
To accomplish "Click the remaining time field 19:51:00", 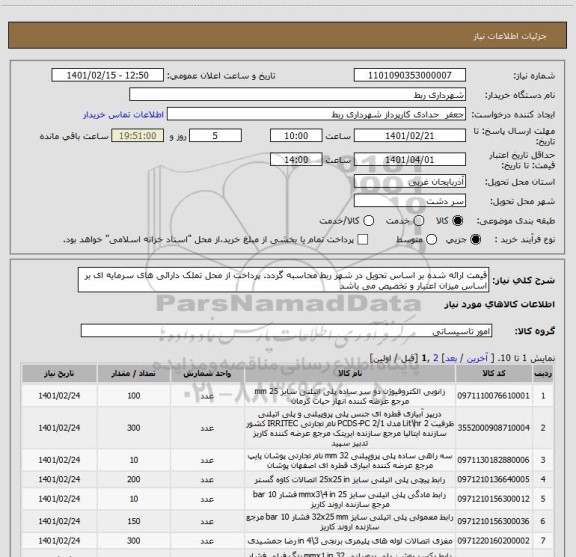I will click(138, 136).
